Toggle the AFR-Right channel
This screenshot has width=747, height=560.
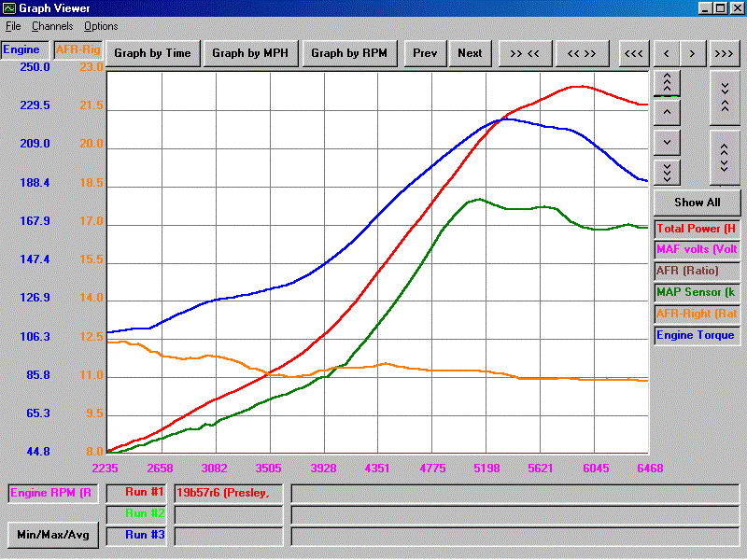[697, 314]
